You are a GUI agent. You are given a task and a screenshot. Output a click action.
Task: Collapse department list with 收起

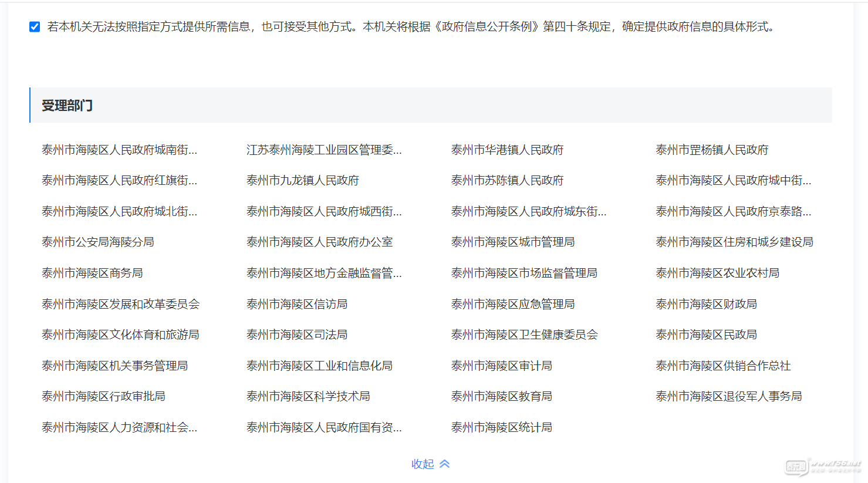pyautogui.click(x=423, y=464)
